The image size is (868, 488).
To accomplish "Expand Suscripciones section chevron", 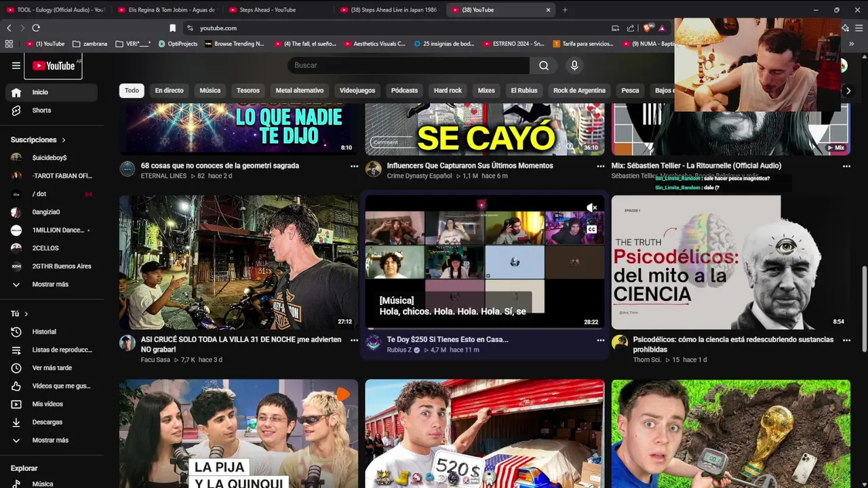I will 64,140.
